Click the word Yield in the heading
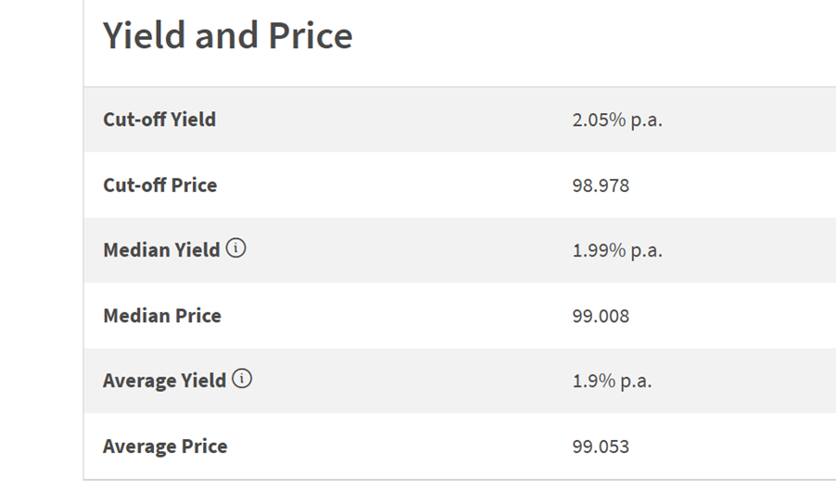 pyautogui.click(x=144, y=36)
